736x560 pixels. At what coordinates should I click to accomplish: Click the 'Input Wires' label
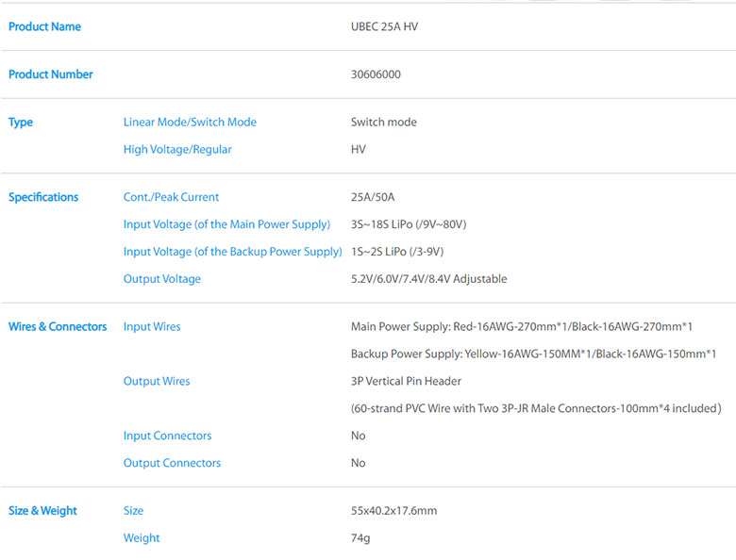pyautogui.click(x=152, y=327)
